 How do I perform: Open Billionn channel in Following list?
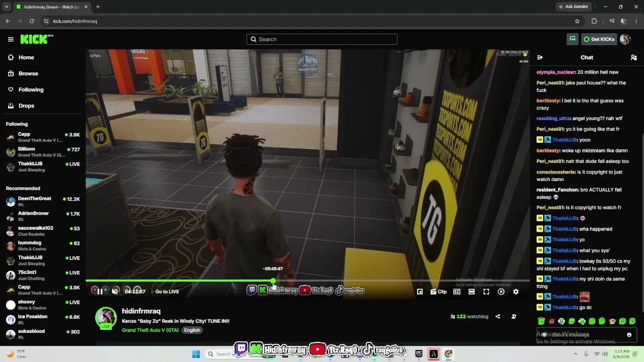point(43,152)
